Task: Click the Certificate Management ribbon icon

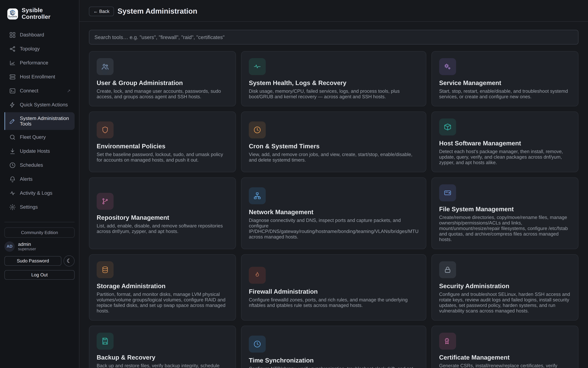Action: coord(447,341)
